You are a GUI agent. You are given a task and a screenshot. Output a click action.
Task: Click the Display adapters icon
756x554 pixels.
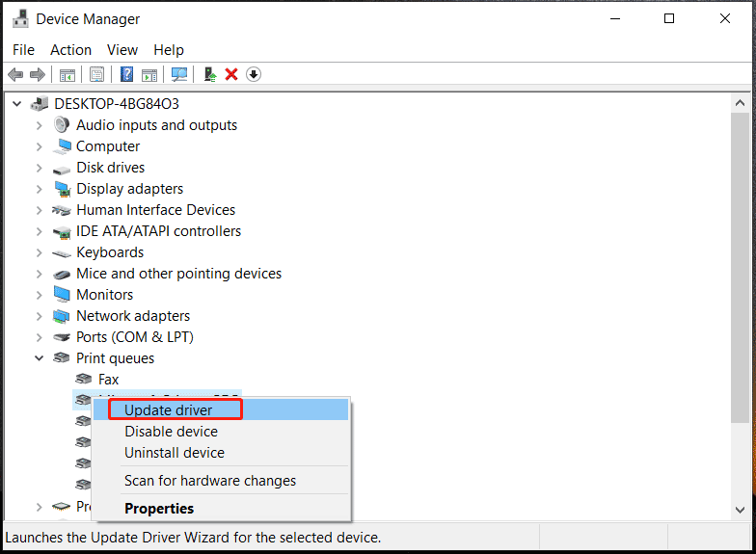[x=62, y=189]
